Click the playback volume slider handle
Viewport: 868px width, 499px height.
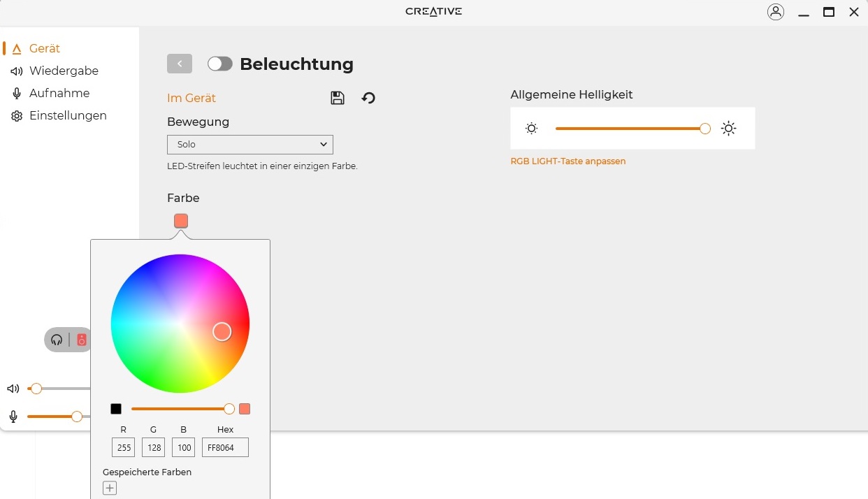pyautogui.click(x=36, y=389)
